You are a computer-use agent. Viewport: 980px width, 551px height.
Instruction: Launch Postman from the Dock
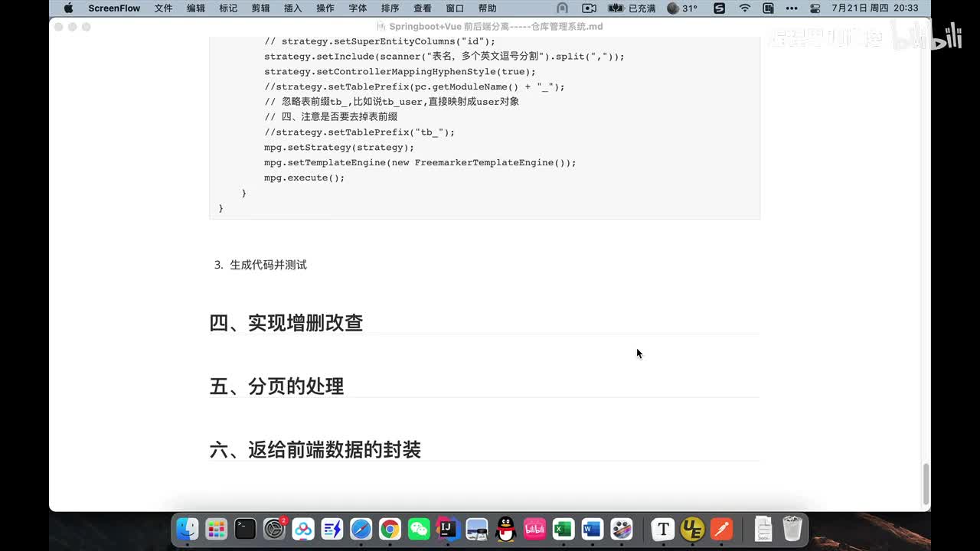pos(721,529)
